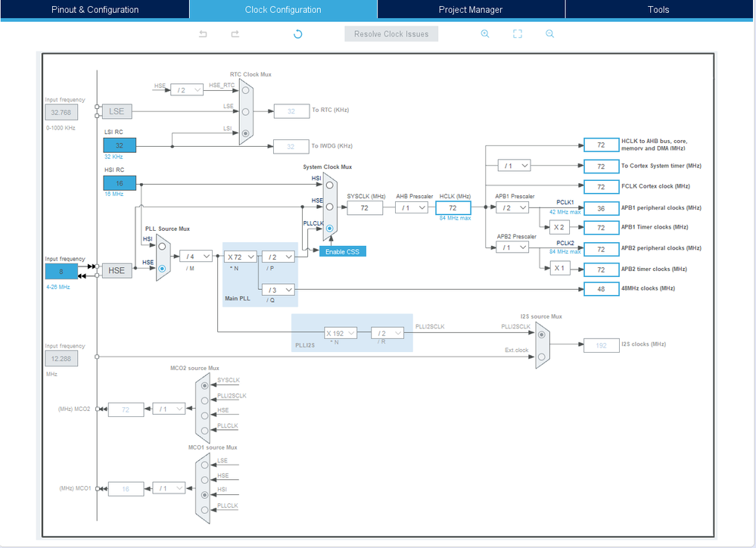756x548 pixels.
Task: Zoom out of the clock diagram
Action: point(549,34)
